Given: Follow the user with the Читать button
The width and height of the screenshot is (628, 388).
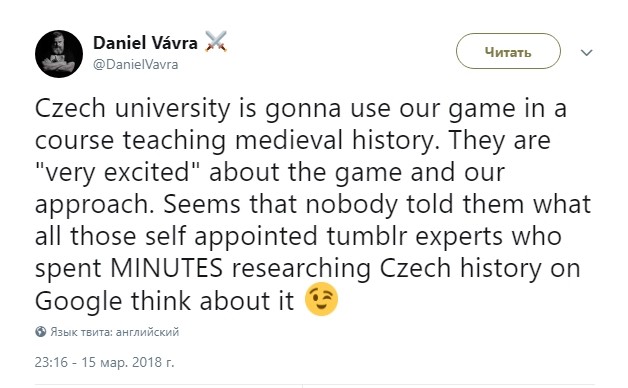Looking at the screenshot, I should click(x=508, y=51).
